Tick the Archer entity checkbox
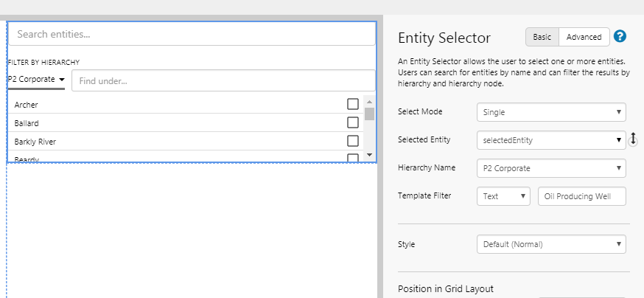 tap(353, 104)
